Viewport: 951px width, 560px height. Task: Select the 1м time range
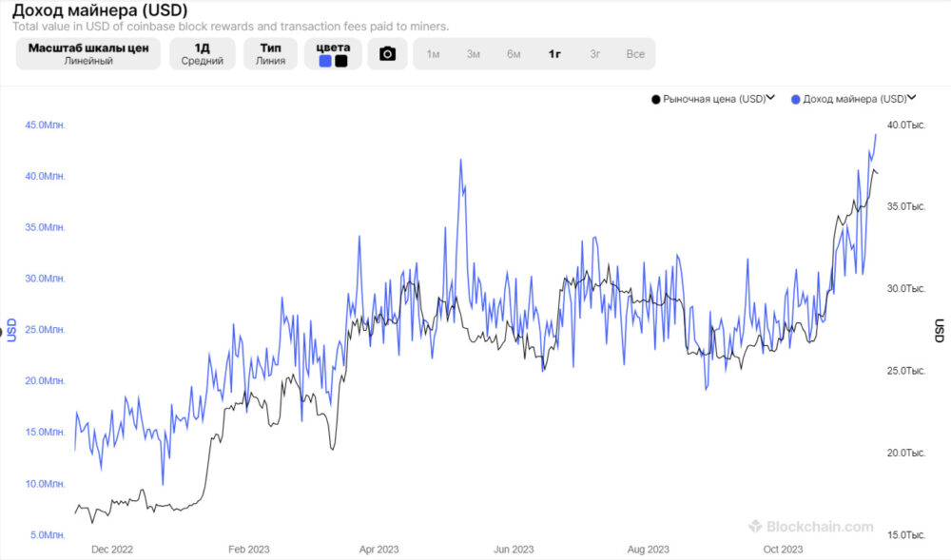433,54
